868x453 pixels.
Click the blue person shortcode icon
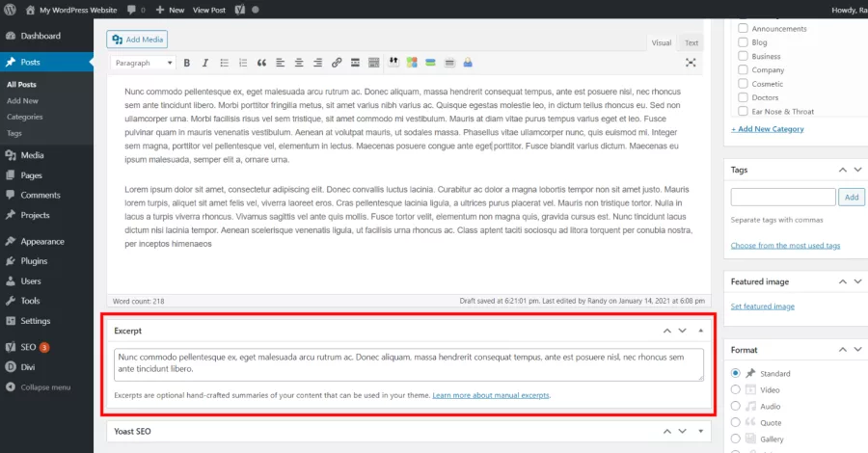[468, 63]
